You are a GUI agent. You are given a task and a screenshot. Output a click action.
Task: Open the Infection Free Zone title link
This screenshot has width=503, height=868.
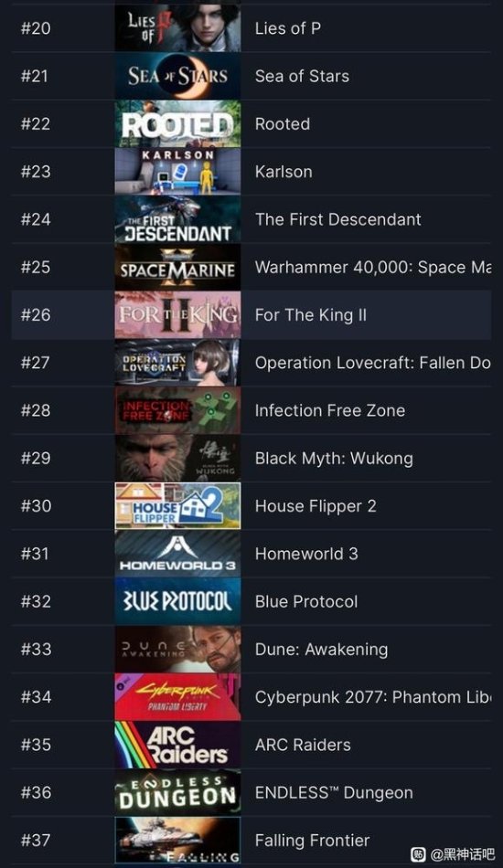(x=329, y=410)
